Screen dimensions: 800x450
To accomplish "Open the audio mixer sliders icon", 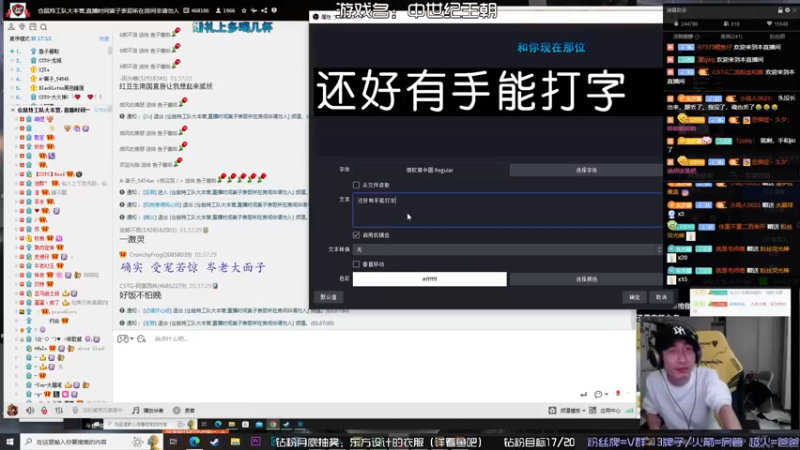I will pos(59,410).
